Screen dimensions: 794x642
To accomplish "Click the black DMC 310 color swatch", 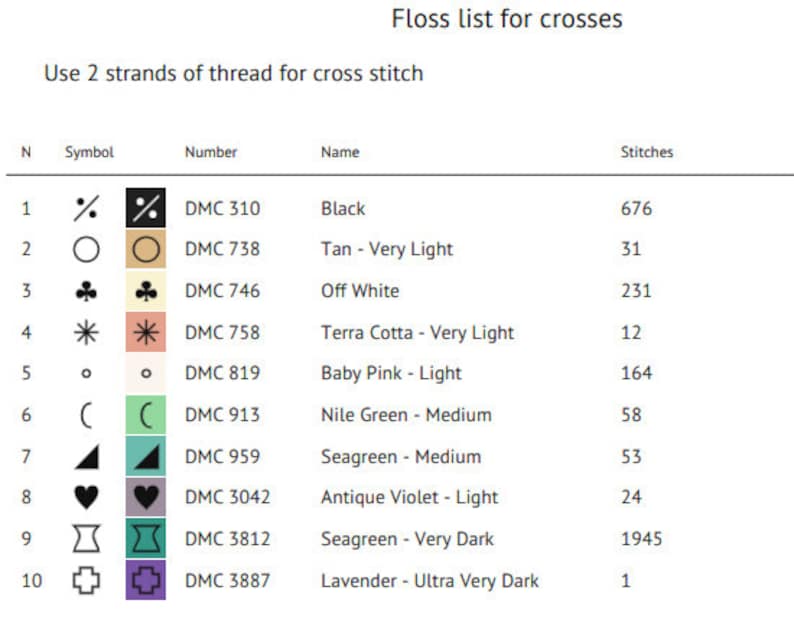I will coord(146,208).
